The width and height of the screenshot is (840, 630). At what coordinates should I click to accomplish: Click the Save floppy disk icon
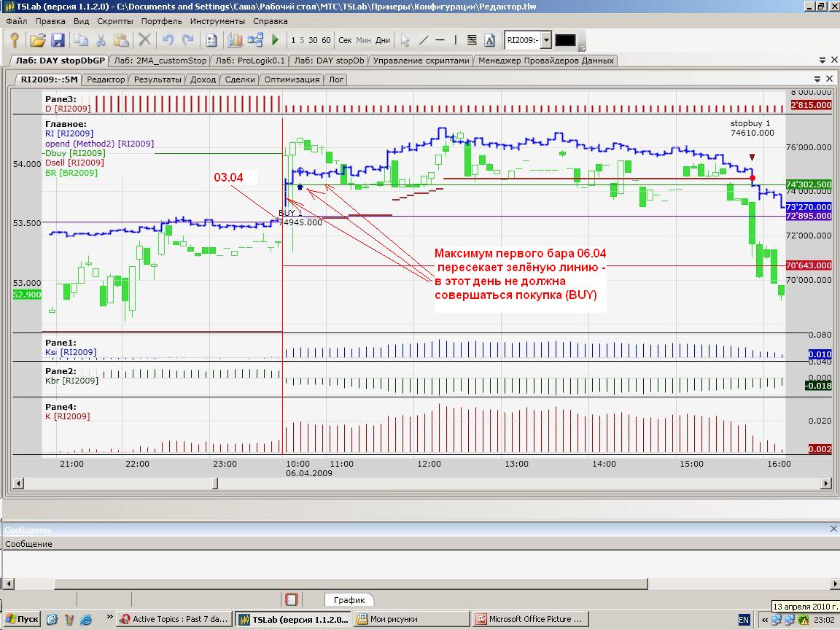point(57,40)
